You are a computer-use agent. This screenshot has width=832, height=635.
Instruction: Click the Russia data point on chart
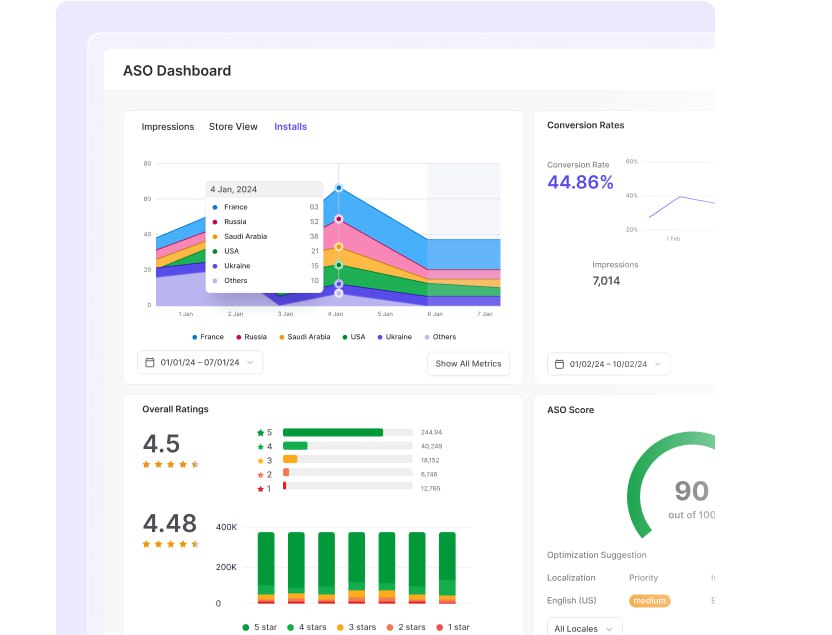click(339, 219)
